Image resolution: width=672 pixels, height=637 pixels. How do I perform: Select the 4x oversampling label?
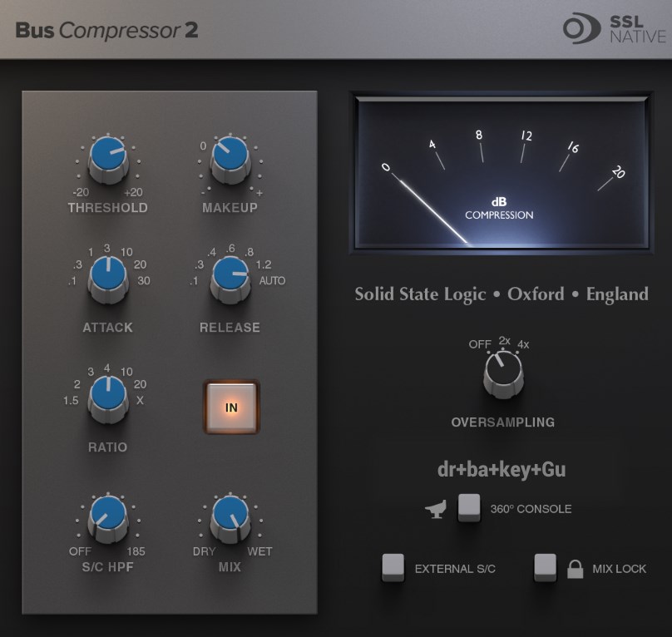(x=523, y=343)
